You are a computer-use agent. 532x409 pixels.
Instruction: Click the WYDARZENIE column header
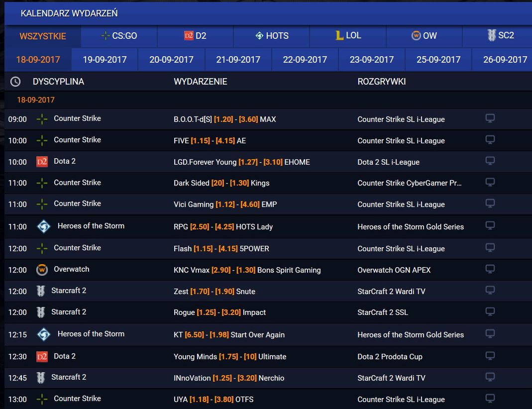coord(201,82)
